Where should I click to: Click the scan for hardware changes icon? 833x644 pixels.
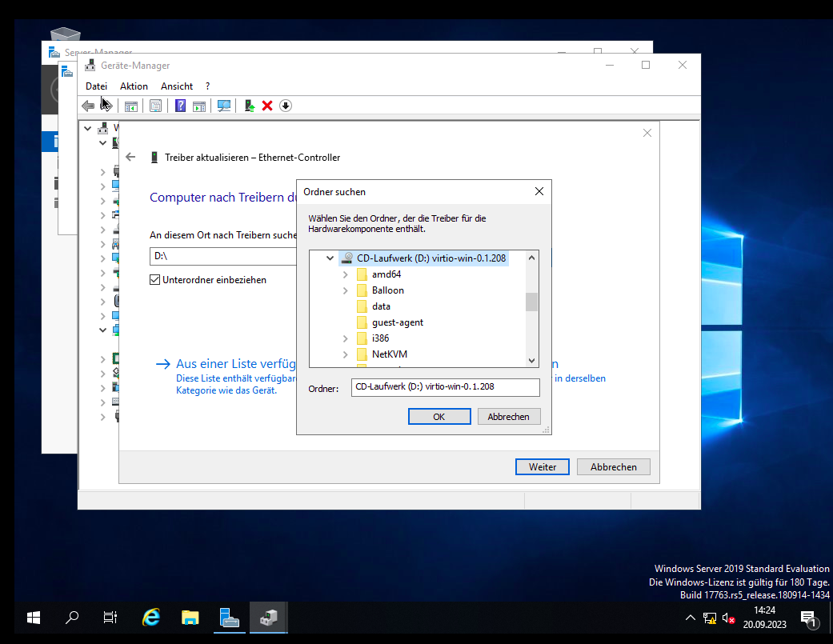(224, 106)
